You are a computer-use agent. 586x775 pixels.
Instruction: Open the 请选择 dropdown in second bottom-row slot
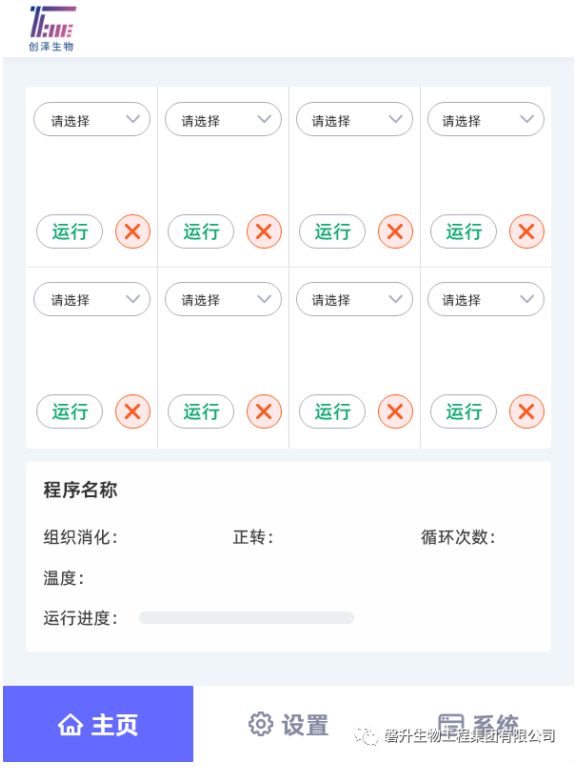tap(223, 299)
